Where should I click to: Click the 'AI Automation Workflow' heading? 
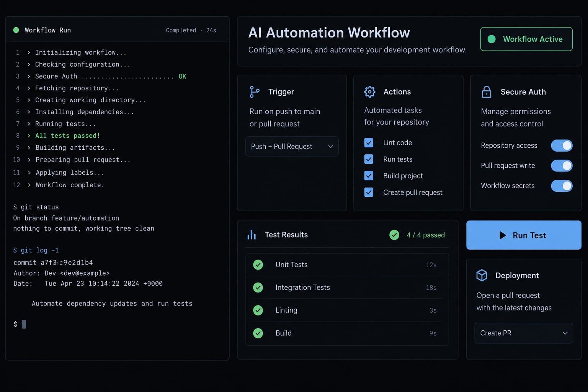point(329,33)
